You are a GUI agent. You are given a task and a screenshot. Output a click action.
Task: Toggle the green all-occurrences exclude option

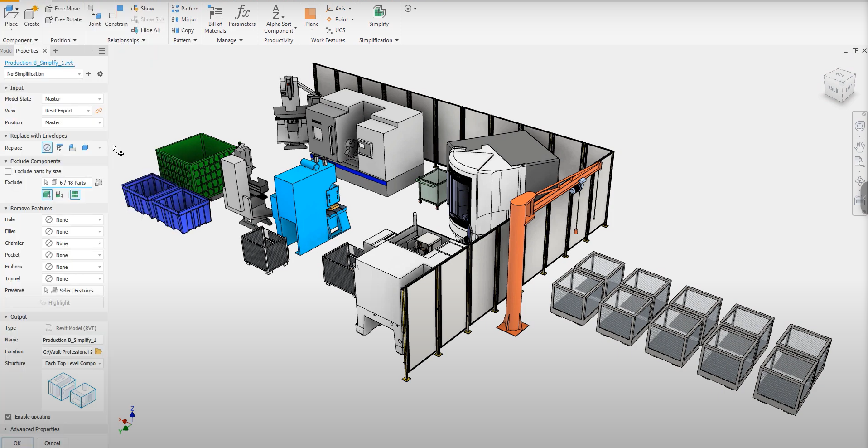point(75,195)
